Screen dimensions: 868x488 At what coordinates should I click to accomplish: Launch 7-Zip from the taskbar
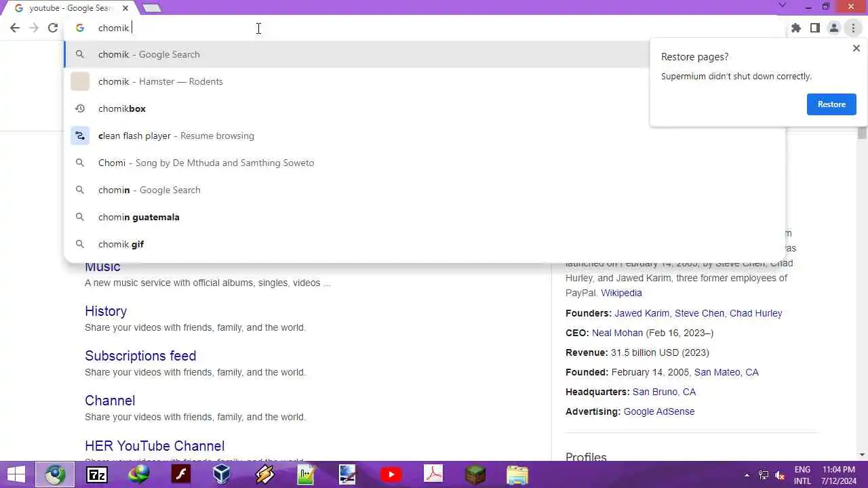click(97, 474)
